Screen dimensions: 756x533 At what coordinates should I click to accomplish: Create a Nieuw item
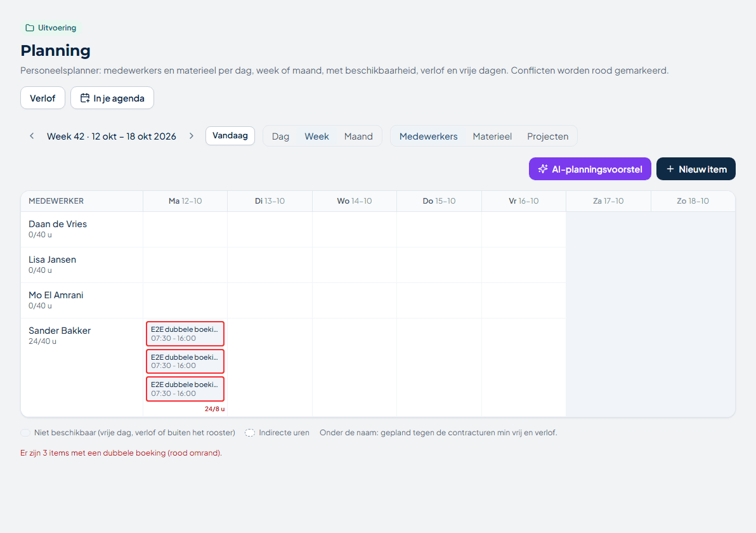pos(696,169)
